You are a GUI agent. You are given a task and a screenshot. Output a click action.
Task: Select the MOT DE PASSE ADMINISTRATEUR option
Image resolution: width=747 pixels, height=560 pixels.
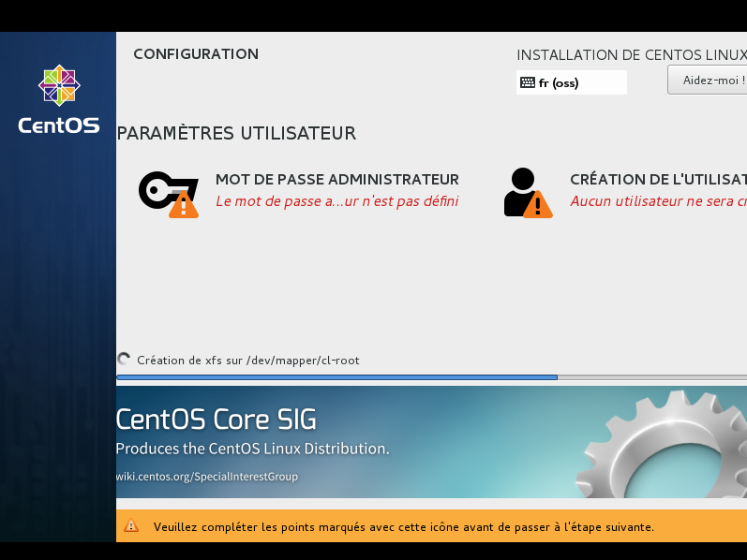point(336,179)
